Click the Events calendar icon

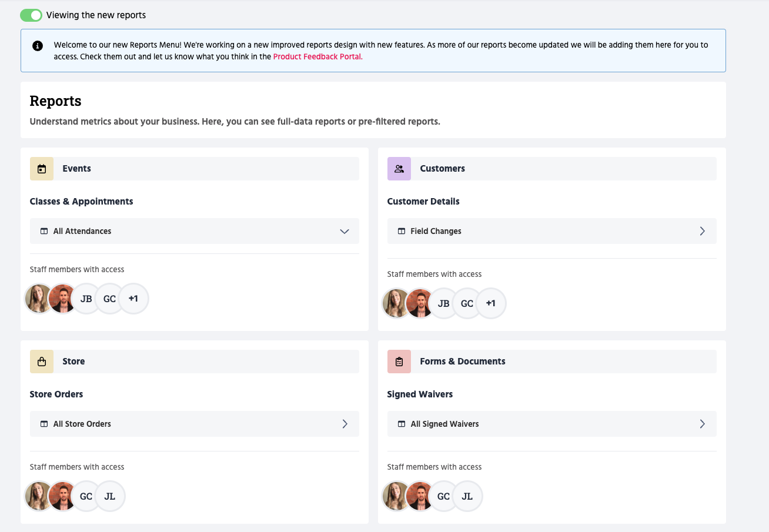42,169
